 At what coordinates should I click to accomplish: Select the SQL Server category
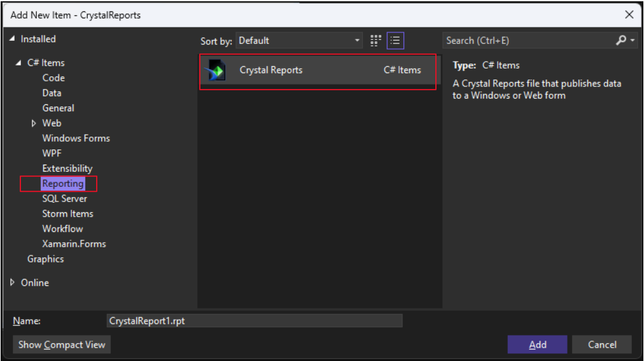64,198
